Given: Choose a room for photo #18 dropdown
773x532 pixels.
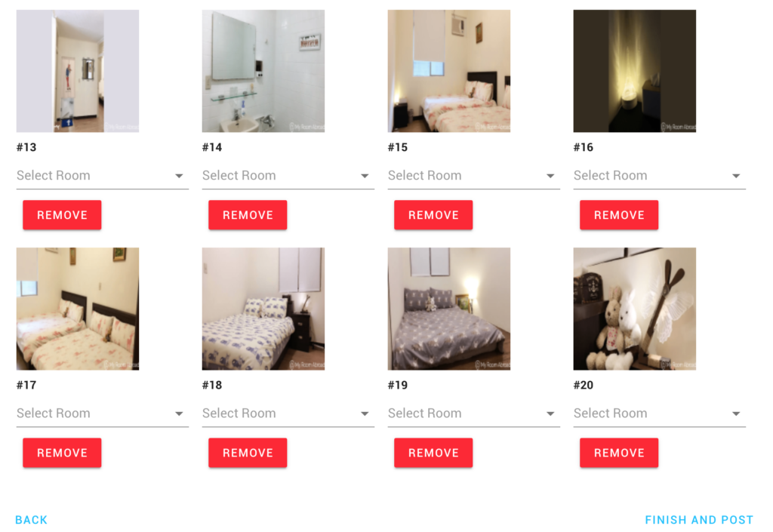Looking at the screenshot, I should point(288,414).
